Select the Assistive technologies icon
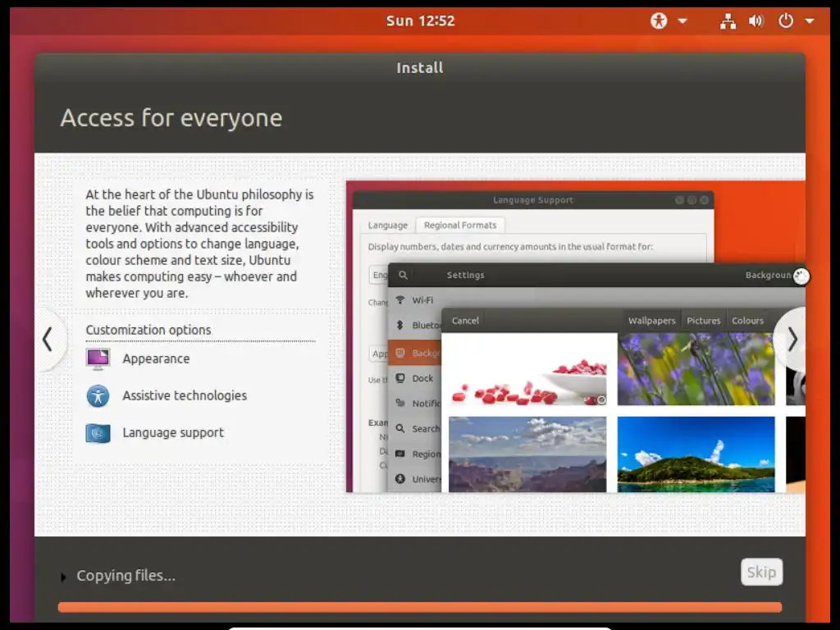Image resolution: width=840 pixels, height=630 pixels. 98,396
